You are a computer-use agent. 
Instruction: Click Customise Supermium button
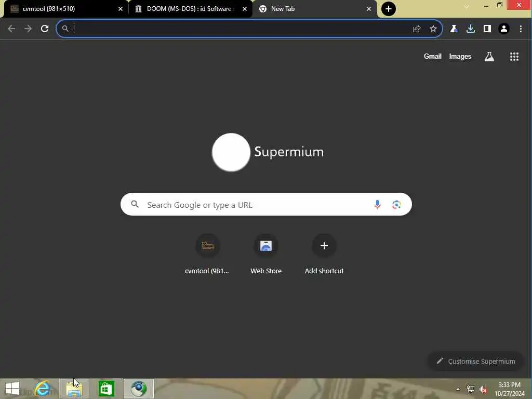tap(476, 362)
